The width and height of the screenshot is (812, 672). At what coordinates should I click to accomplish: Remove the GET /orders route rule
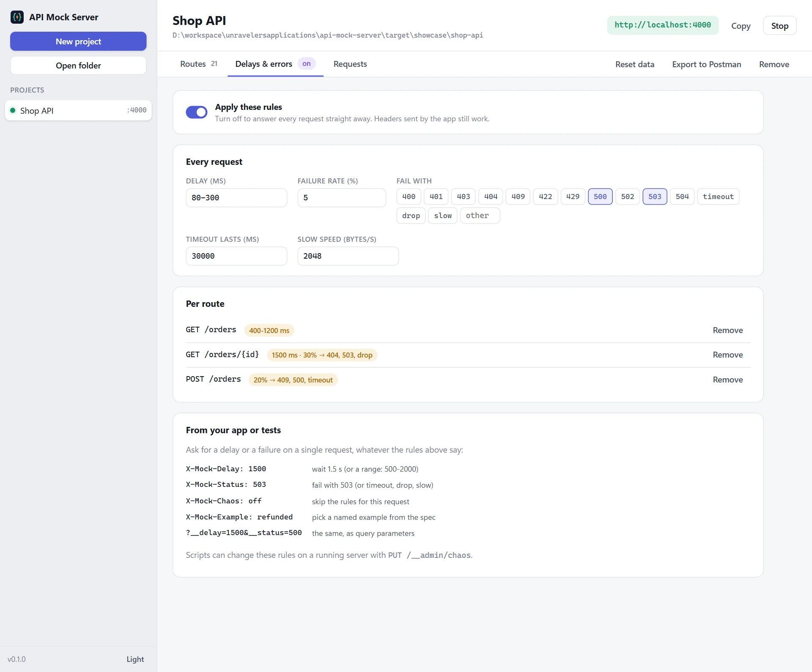727,330
